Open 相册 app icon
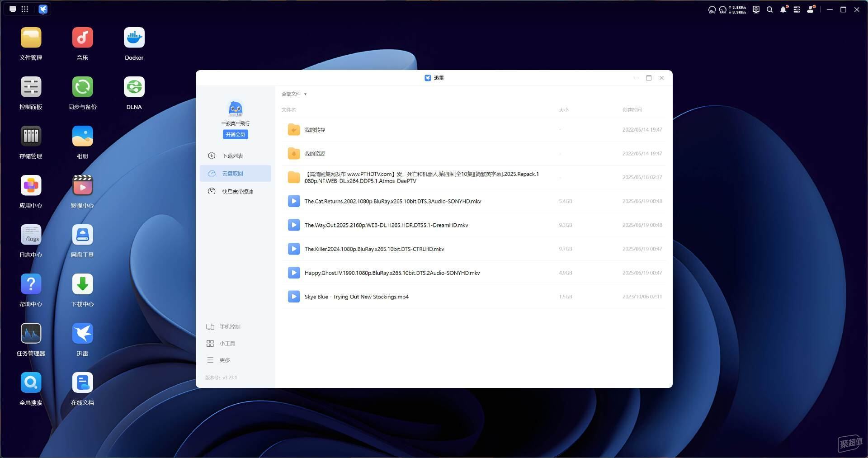The width and height of the screenshot is (868, 458). tap(82, 136)
